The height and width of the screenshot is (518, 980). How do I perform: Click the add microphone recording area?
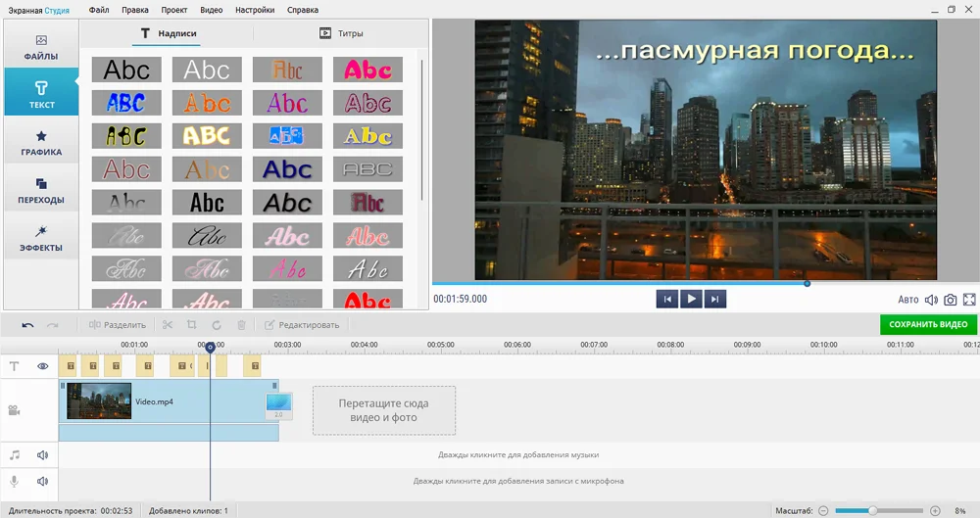click(518, 481)
